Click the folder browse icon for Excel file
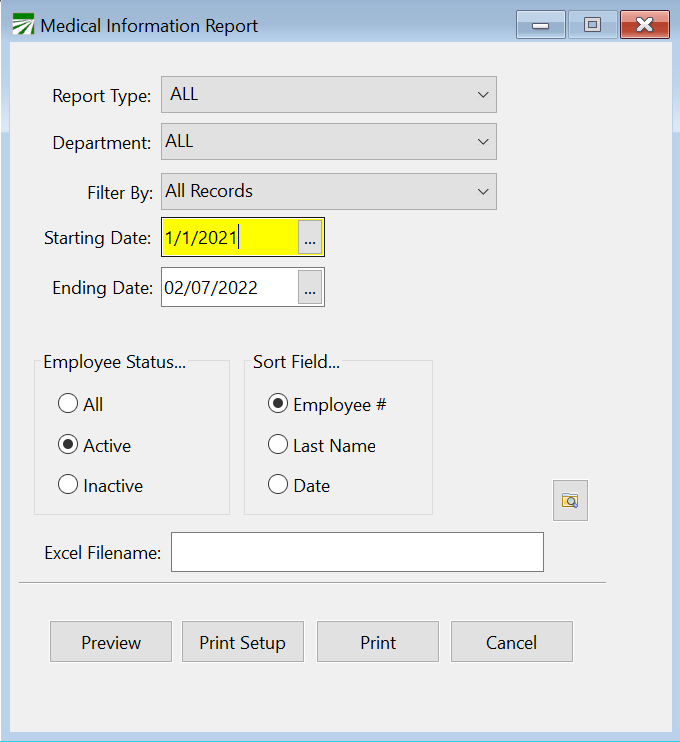Screen dimensions: 680x742 [570, 501]
